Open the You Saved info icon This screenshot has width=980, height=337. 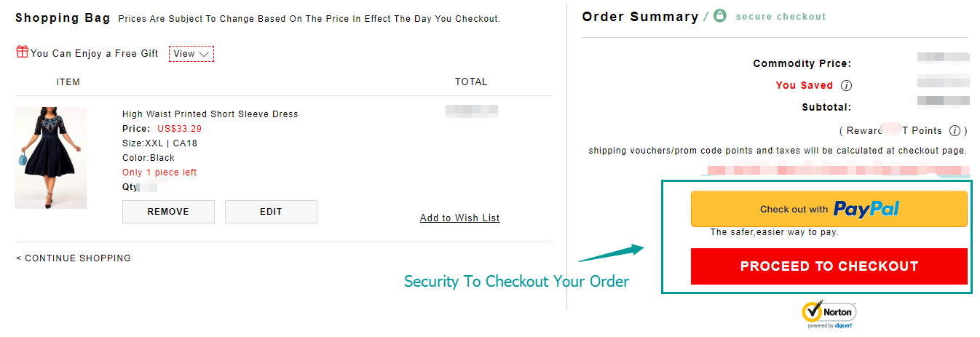[846, 85]
